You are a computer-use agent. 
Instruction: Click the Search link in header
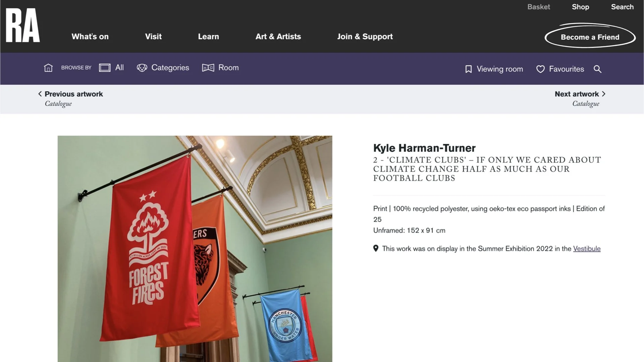(x=622, y=7)
